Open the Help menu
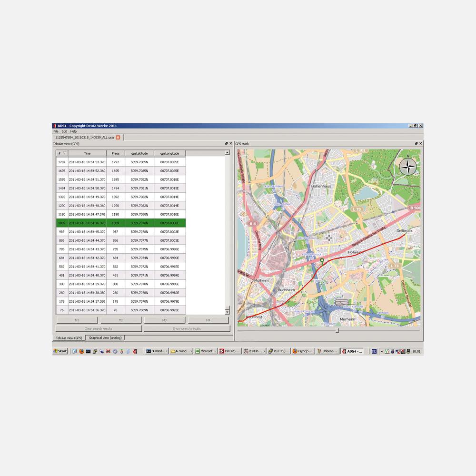Image resolution: width=476 pixels, height=476 pixels. pos(73,131)
